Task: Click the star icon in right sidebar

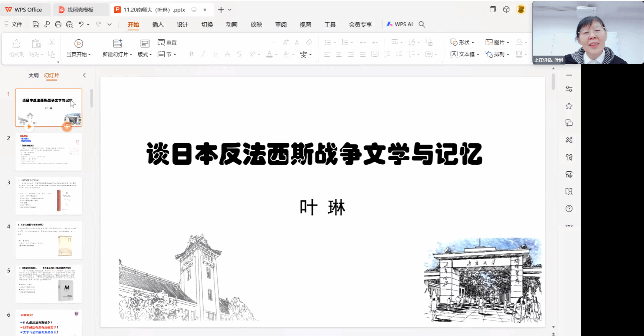Action: [569, 106]
